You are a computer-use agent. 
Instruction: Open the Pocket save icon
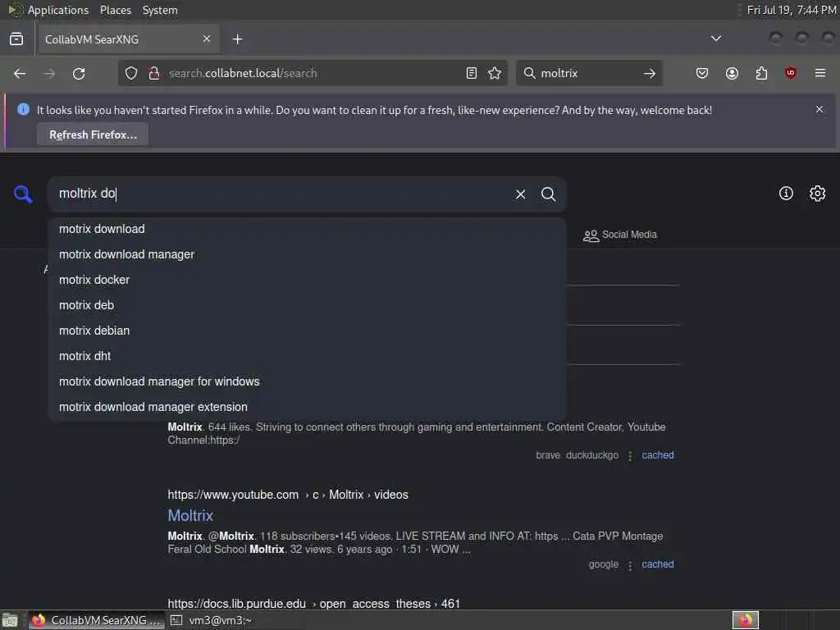702,73
